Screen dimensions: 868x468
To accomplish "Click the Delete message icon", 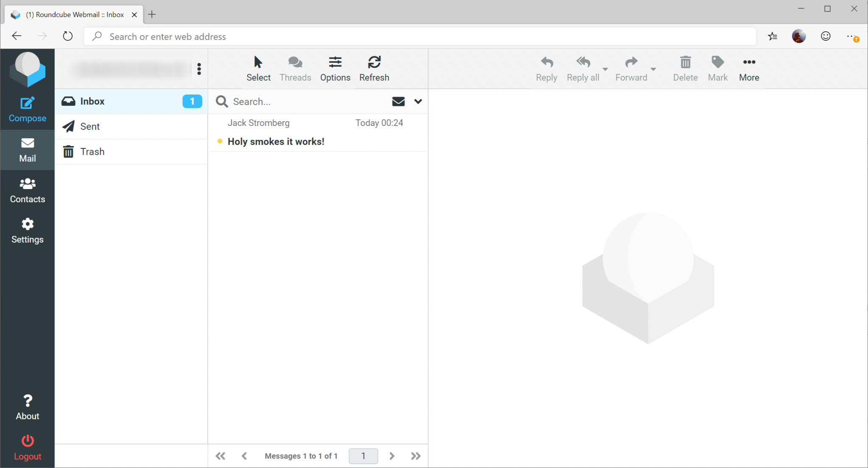I will tap(685, 68).
